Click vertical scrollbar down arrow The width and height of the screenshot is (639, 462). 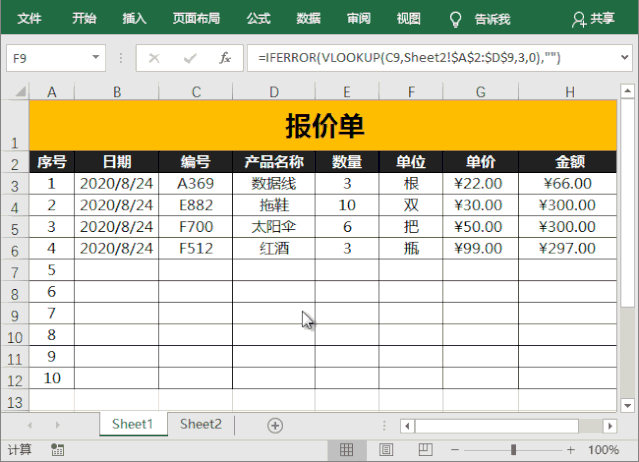tap(627, 405)
